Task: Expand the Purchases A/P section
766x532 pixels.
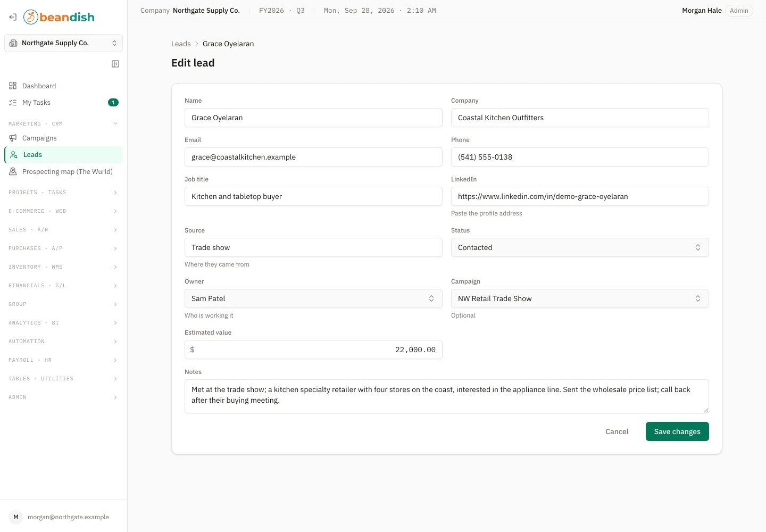Action: click(63, 248)
